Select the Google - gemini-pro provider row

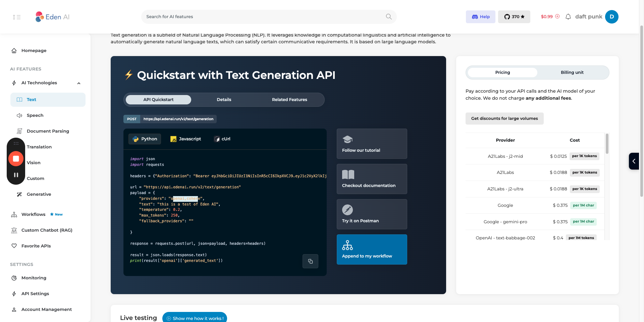pos(535,222)
